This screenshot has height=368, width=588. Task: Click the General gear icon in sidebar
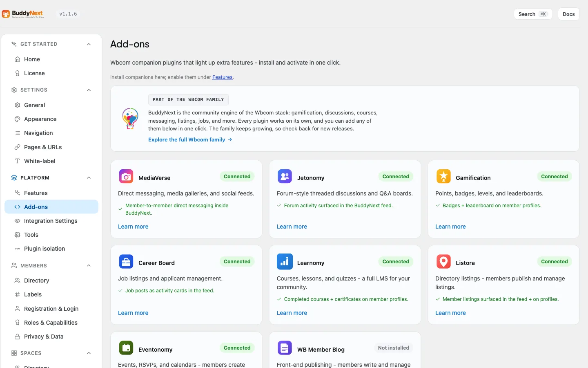coord(17,105)
